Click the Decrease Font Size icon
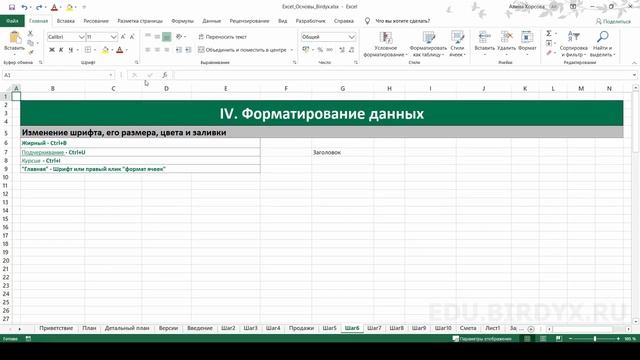 (x=132, y=37)
